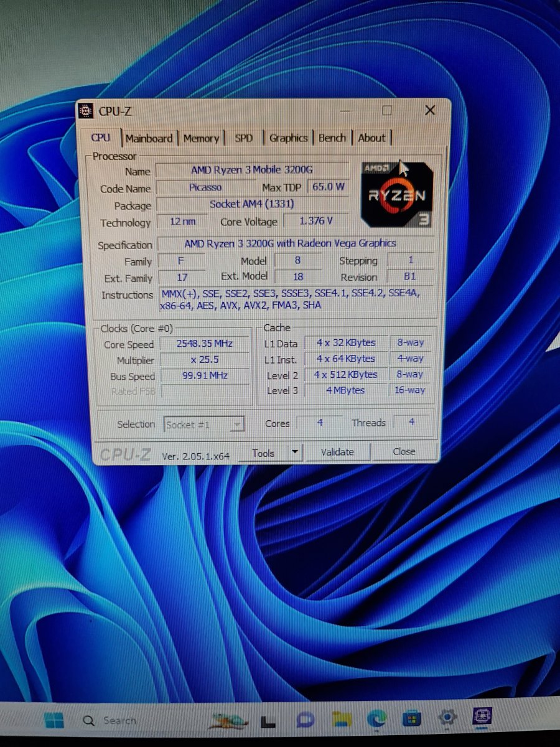The image size is (560, 747).
Task: Expand the Tools dropdown arrow
Action: 294,453
